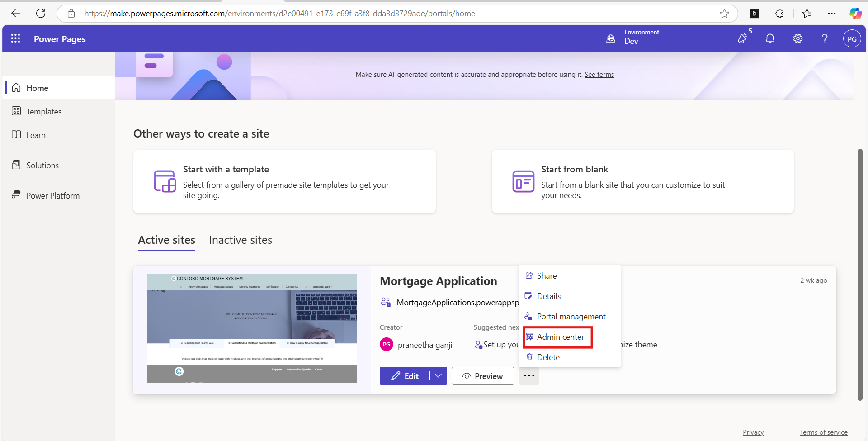Select Admin center from the menu
Screen dimensions: 868x441
[x=560, y=337]
